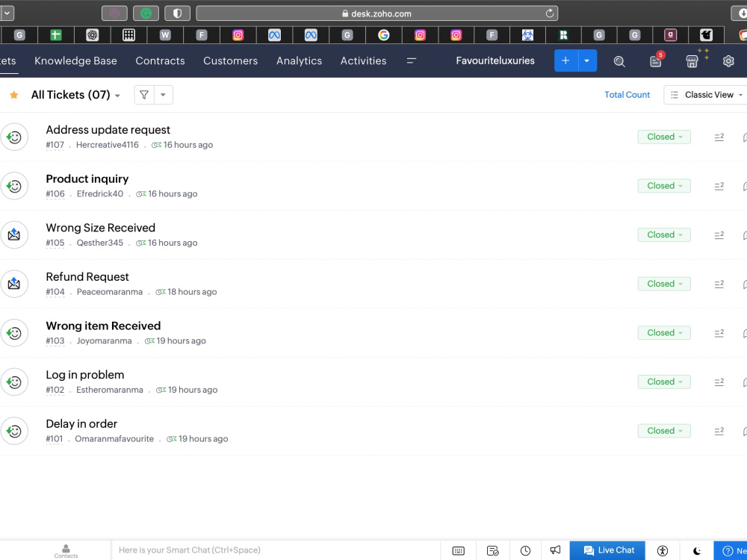Click thread count icon on Refund Request
This screenshot has height=560, width=747.
[x=719, y=284]
